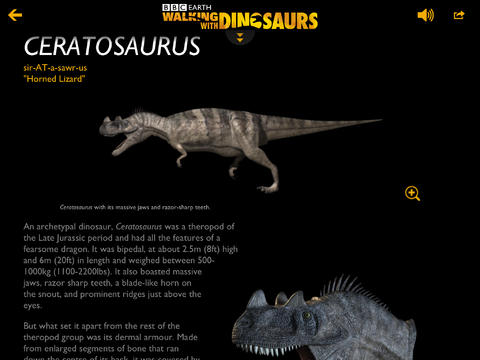The width and height of the screenshot is (480, 360).
Task: Go back using the orange arrow
Action: coord(15,15)
